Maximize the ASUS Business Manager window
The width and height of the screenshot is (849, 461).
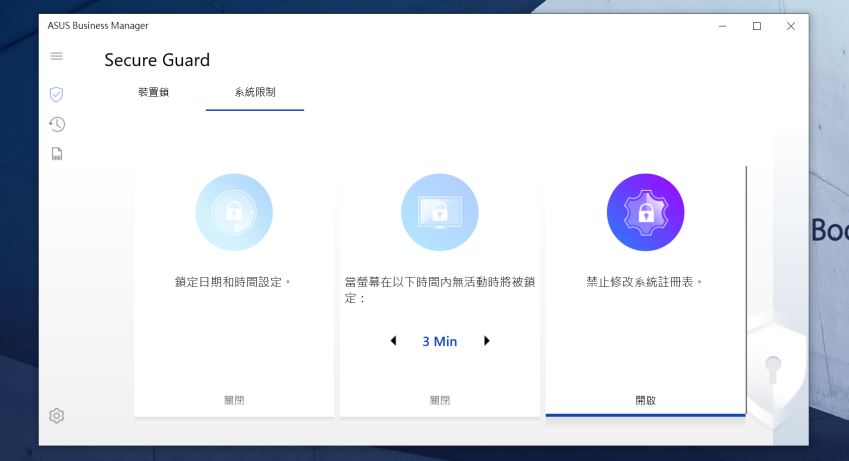[x=757, y=26]
